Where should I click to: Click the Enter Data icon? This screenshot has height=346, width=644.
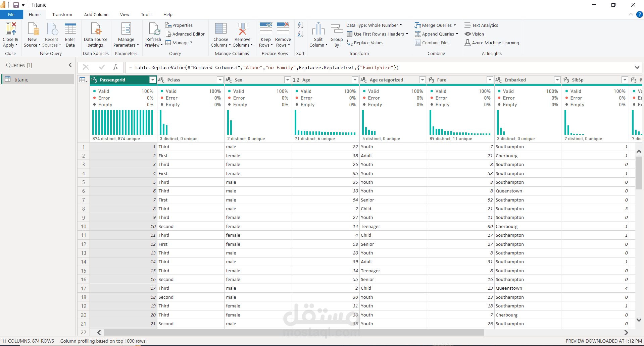[x=70, y=29]
